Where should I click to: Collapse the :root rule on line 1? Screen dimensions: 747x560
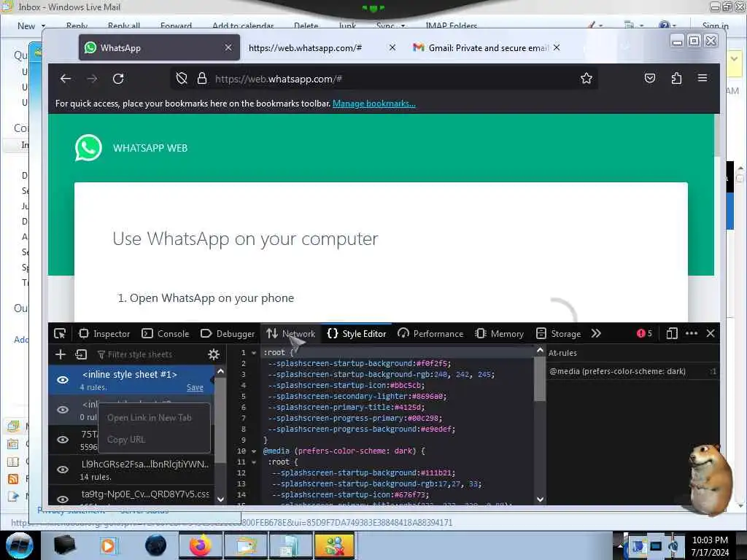click(254, 353)
